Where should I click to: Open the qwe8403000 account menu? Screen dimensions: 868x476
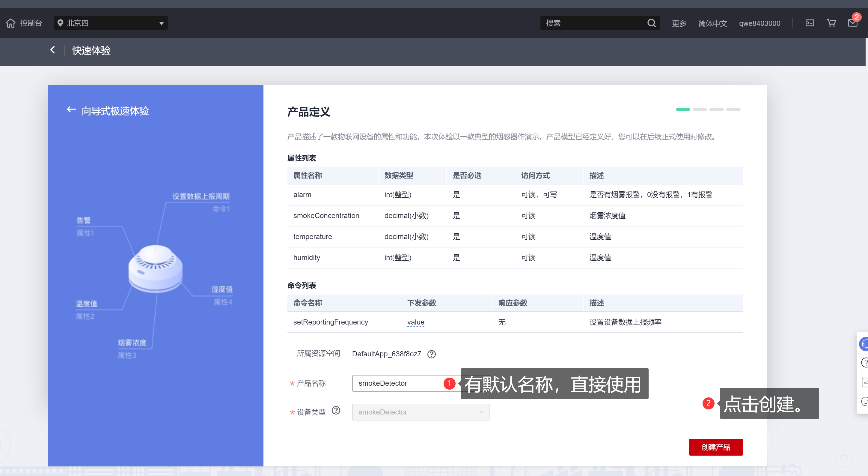click(759, 23)
